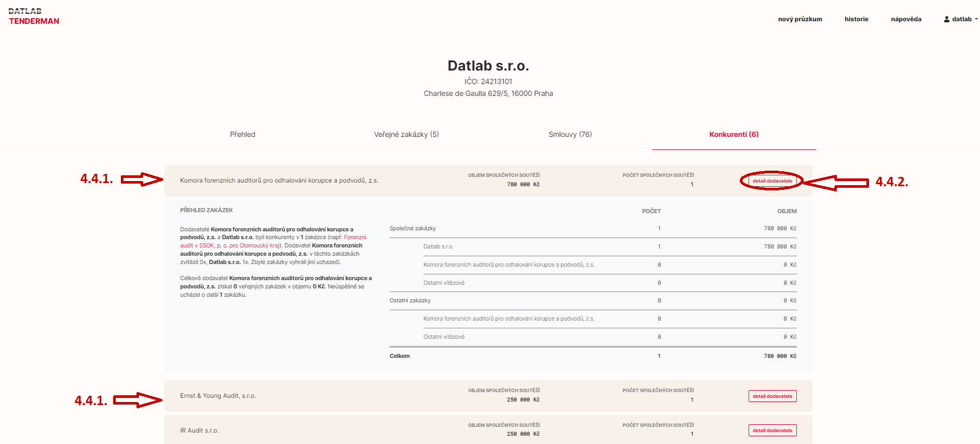Expand the Ernst & Young Audit row
Image resolution: width=980 pixels, height=444 pixels.
pyautogui.click(x=218, y=396)
